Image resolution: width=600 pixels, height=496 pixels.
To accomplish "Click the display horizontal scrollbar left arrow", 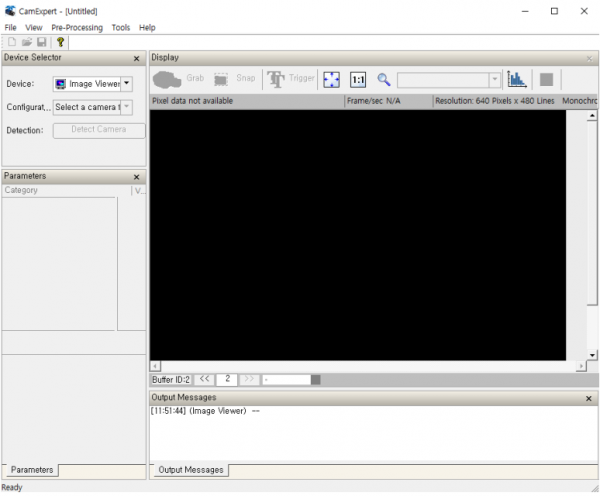I will click(x=155, y=366).
